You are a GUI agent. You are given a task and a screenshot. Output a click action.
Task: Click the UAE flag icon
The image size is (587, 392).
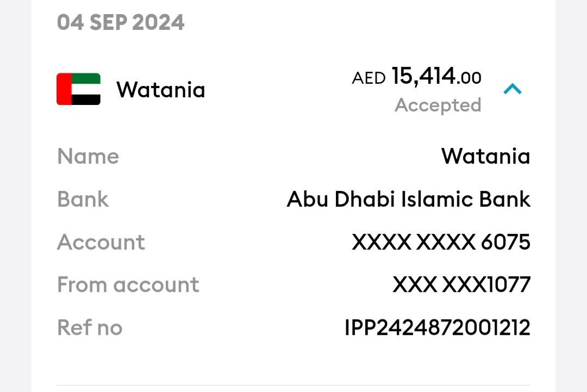point(79,89)
